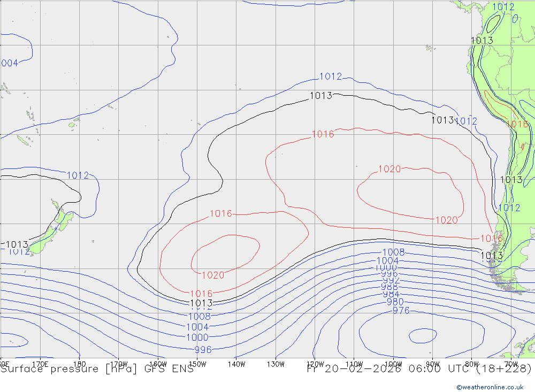Click the partial '004' label at left edge
Image resolution: width=535 pixels, height=392 pixels.
(x=10, y=63)
